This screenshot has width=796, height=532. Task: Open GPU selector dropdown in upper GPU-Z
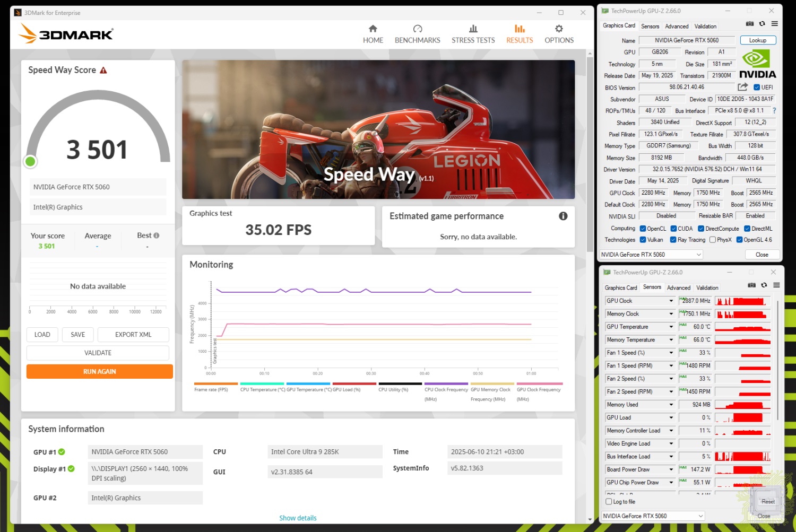(651, 255)
